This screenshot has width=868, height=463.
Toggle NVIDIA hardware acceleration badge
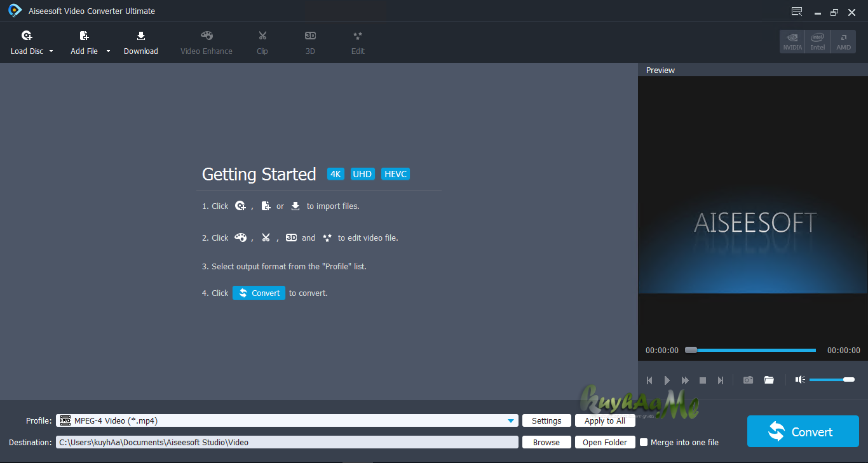click(792, 41)
